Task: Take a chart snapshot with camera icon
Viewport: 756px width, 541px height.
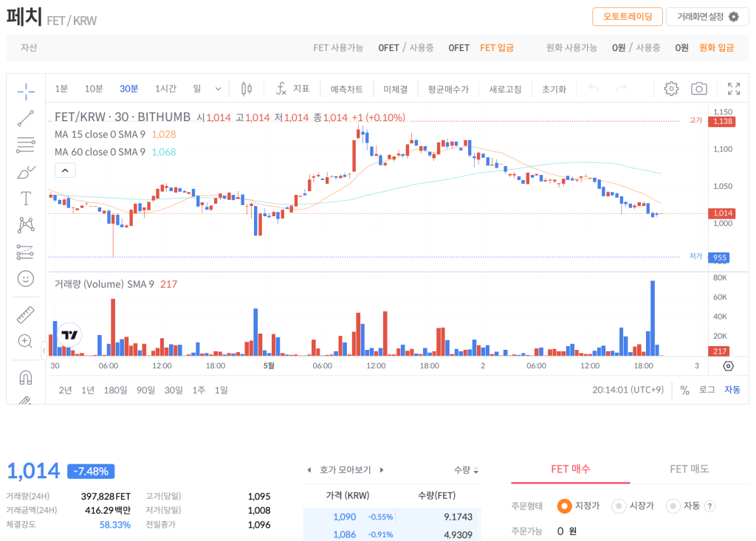Action: (x=699, y=89)
